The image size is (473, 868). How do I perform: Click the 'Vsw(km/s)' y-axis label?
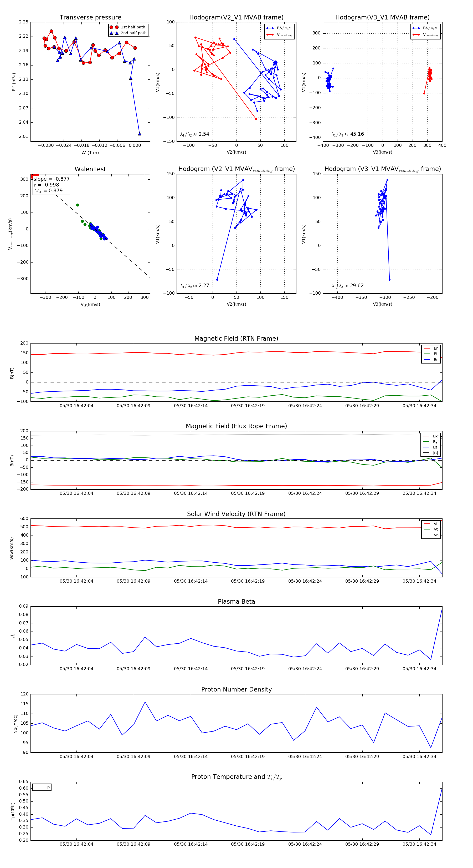coord(12,548)
